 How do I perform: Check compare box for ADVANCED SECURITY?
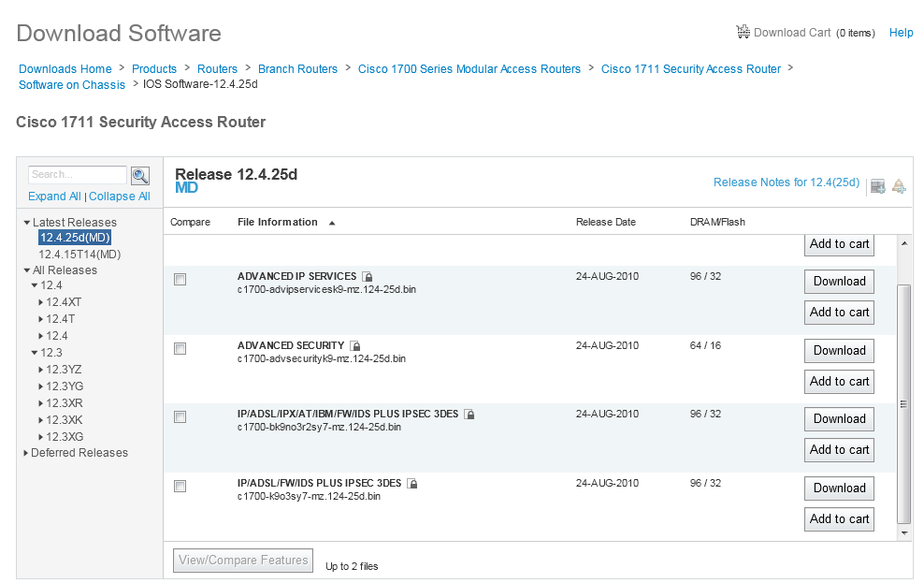point(180,349)
